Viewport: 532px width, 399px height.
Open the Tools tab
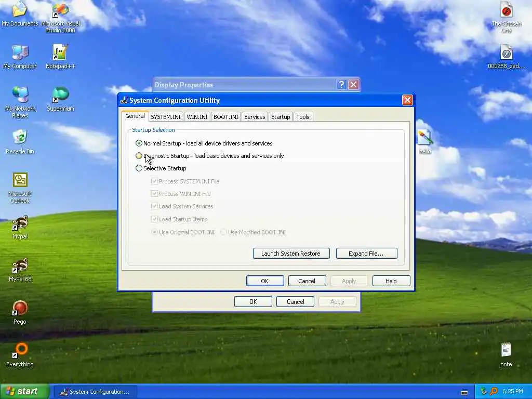coord(303,117)
